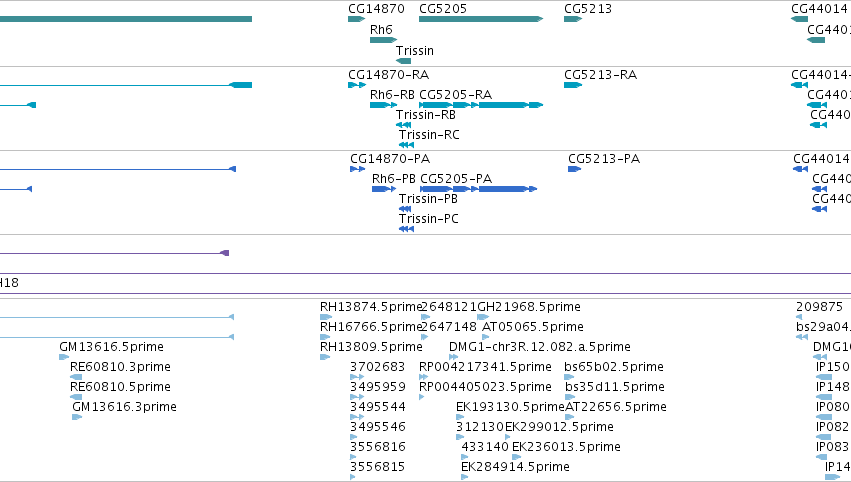Screen dimensions: 851x482
Task: Click the RE60810.3prime EST label
Action: pos(120,367)
